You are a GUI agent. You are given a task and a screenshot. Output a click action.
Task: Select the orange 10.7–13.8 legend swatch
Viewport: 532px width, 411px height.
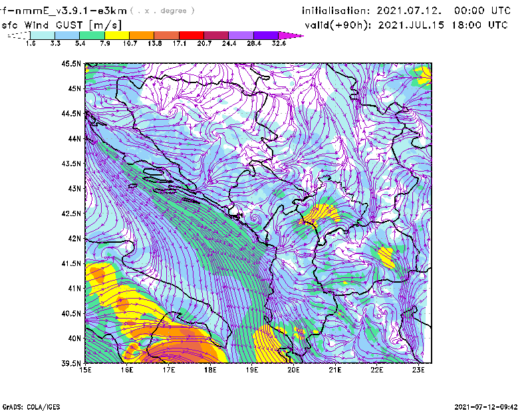[142, 35]
